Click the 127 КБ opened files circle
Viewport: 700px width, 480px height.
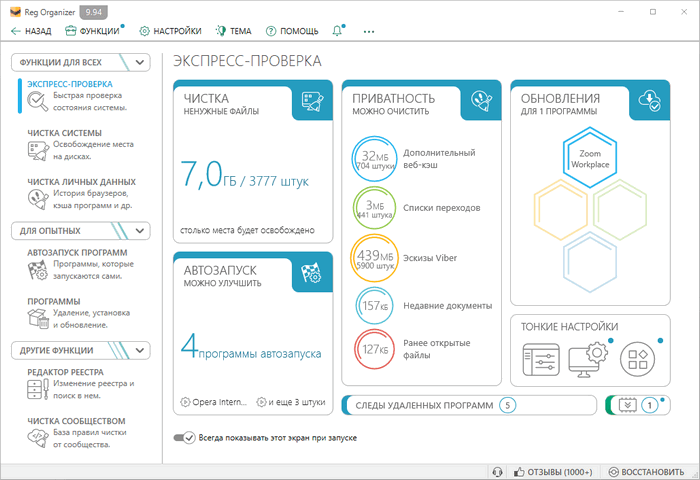coord(374,349)
